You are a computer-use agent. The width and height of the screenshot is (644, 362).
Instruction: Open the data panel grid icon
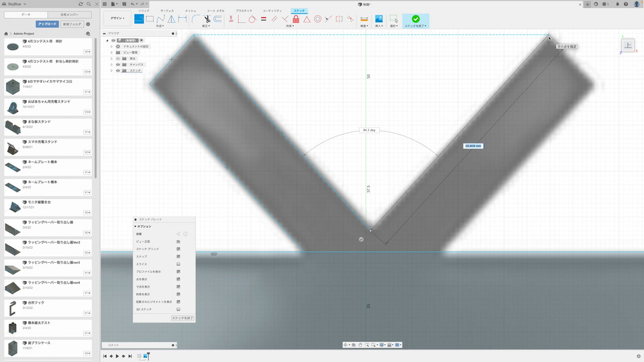[x=105, y=4]
